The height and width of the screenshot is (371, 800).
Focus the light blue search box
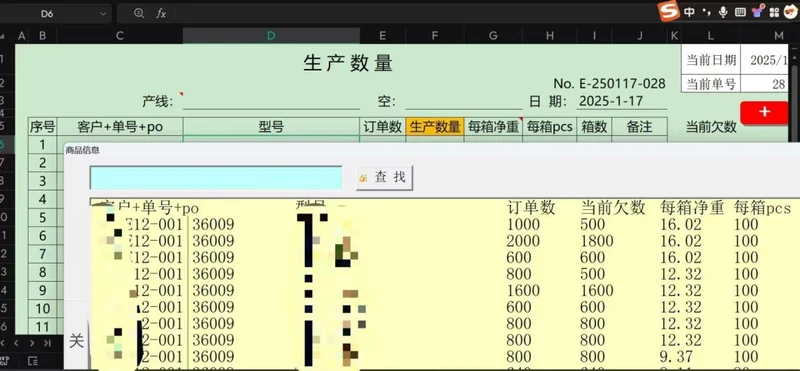216,178
